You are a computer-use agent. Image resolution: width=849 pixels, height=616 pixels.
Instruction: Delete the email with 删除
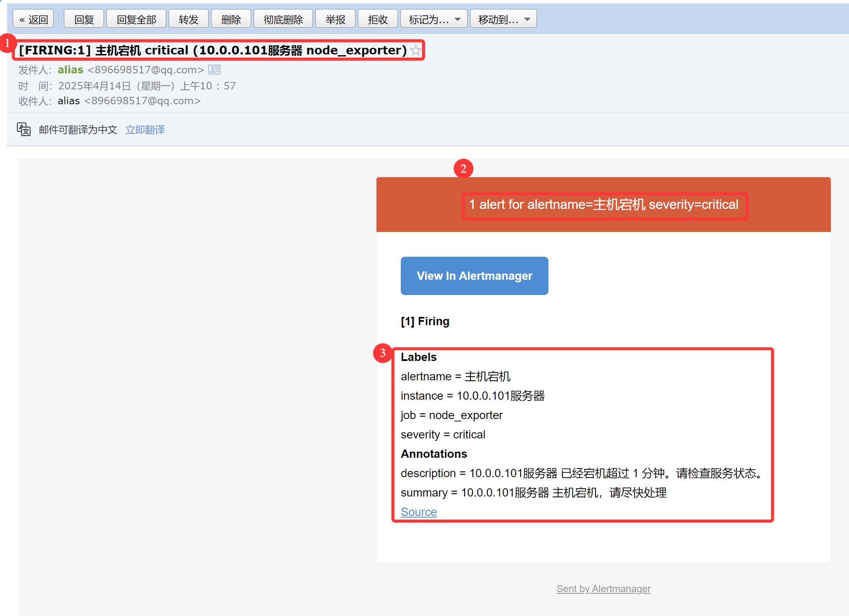pyautogui.click(x=230, y=19)
